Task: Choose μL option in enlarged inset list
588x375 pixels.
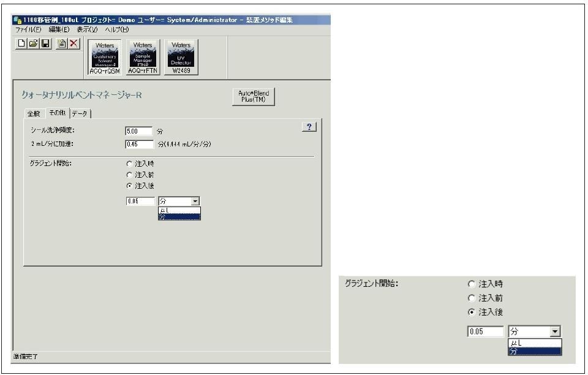Action: pos(535,343)
